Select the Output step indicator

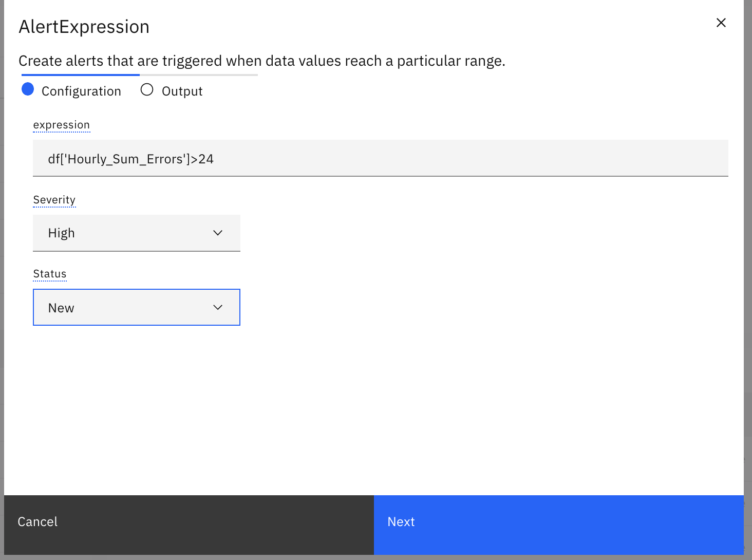[172, 90]
